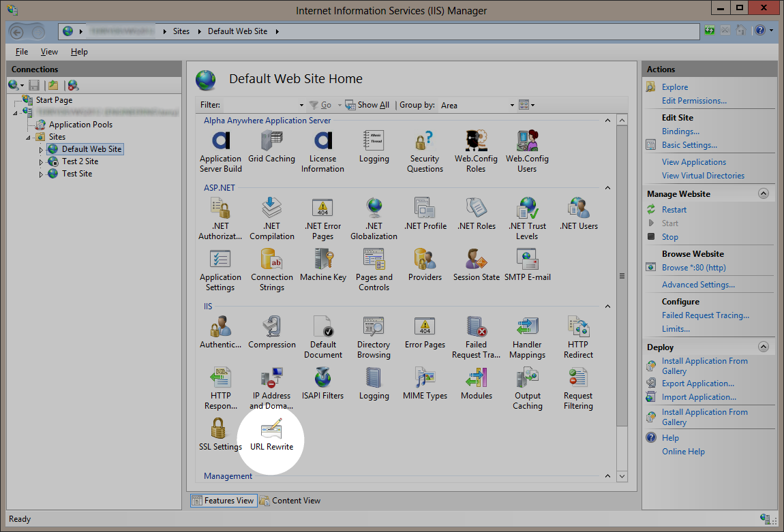Collapse the Deploy actions section
Screen dimensions: 784x532
click(x=764, y=347)
